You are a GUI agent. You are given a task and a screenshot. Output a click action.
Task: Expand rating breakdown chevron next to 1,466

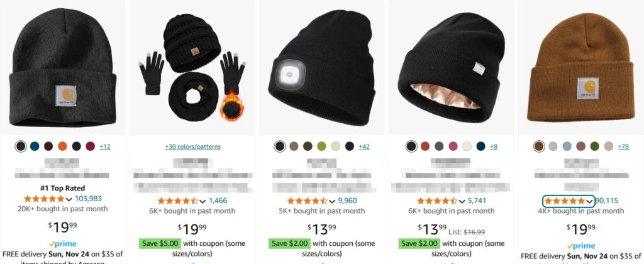coord(203,201)
